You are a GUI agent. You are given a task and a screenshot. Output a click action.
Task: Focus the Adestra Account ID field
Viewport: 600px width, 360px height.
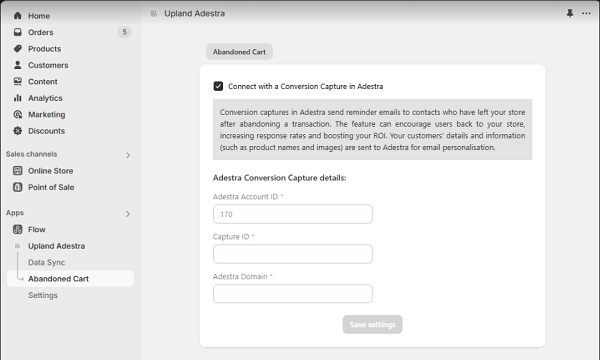[x=293, y=214]
